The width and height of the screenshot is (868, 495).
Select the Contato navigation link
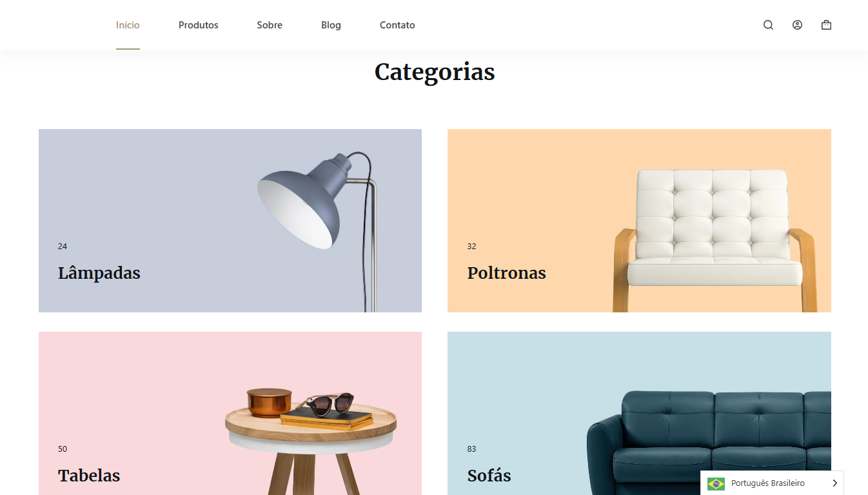pos(397,25)
